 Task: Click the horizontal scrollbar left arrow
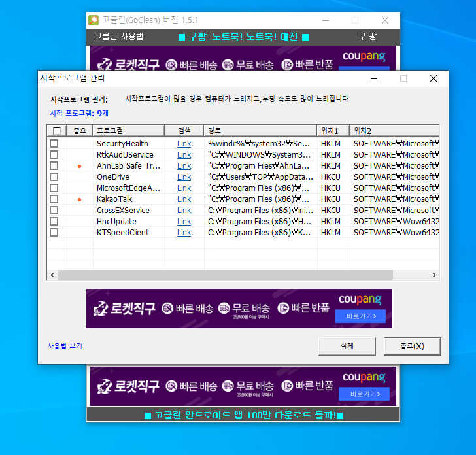(x=52, y=275)
